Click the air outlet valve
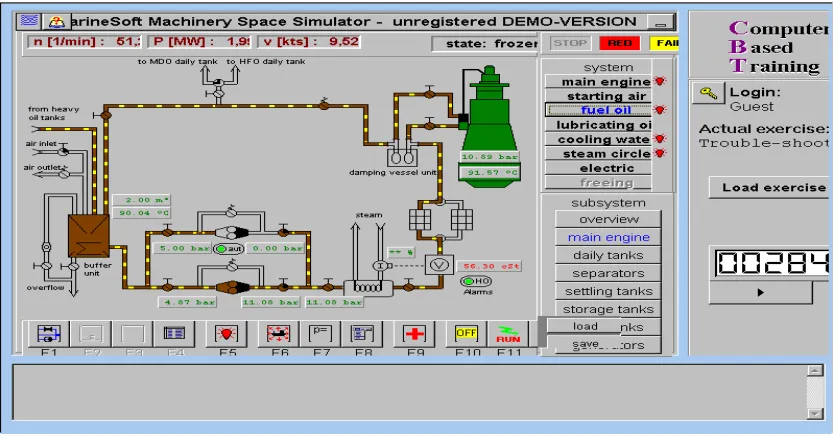The height and width of the screenshot is (438, 840). click(65, 173)
